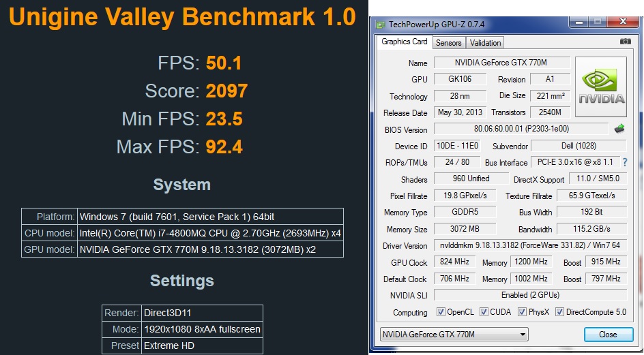Toggle the OpenCL checkbox

coord(441,312)
